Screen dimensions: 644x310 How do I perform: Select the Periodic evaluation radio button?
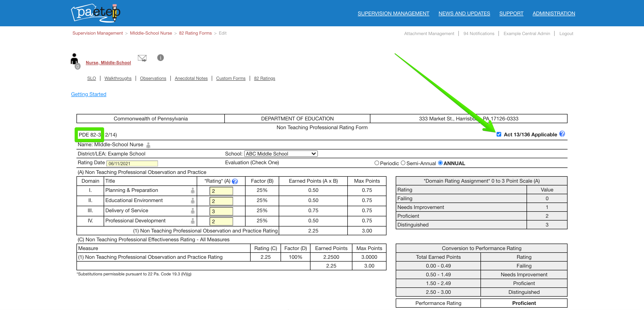[377, 163]
